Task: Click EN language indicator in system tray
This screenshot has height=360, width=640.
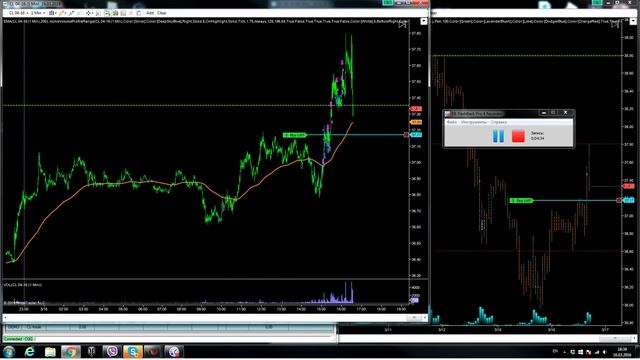Action: point(555,351)
